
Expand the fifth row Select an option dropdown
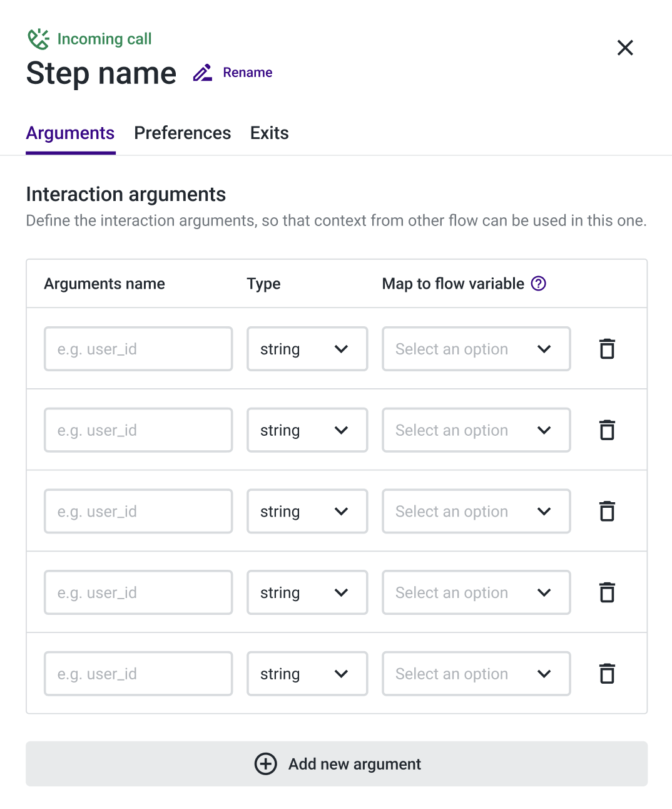click(x=476, y=674)
